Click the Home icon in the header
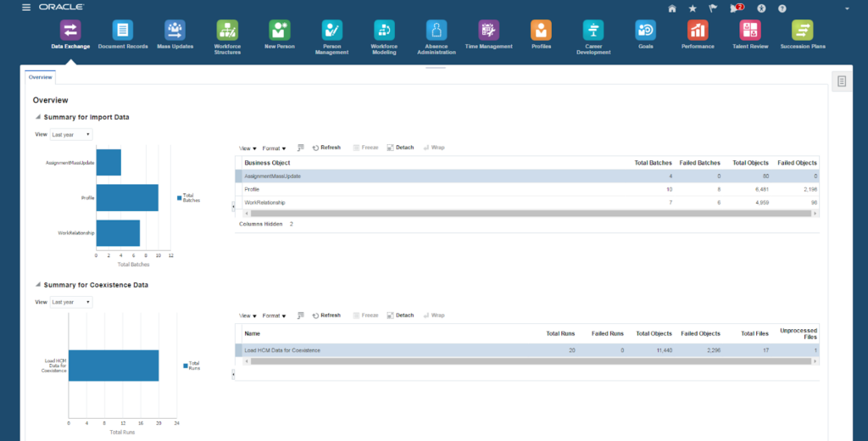 (672, 8)
